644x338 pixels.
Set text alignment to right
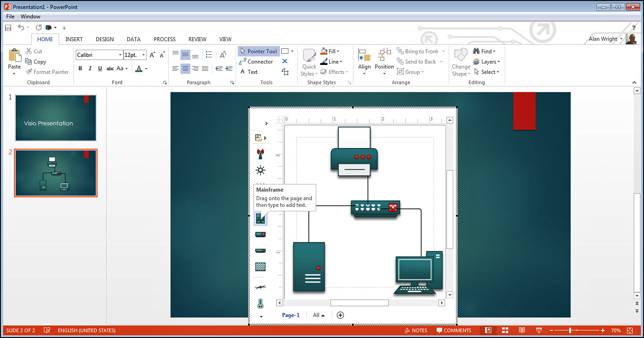tap(195, 68)
